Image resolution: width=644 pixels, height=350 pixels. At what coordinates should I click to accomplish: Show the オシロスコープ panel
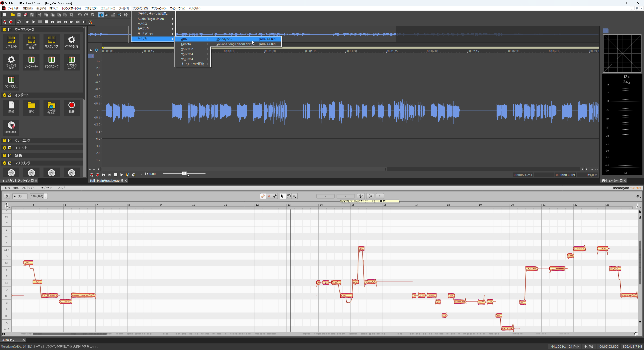tap(51, 62)
